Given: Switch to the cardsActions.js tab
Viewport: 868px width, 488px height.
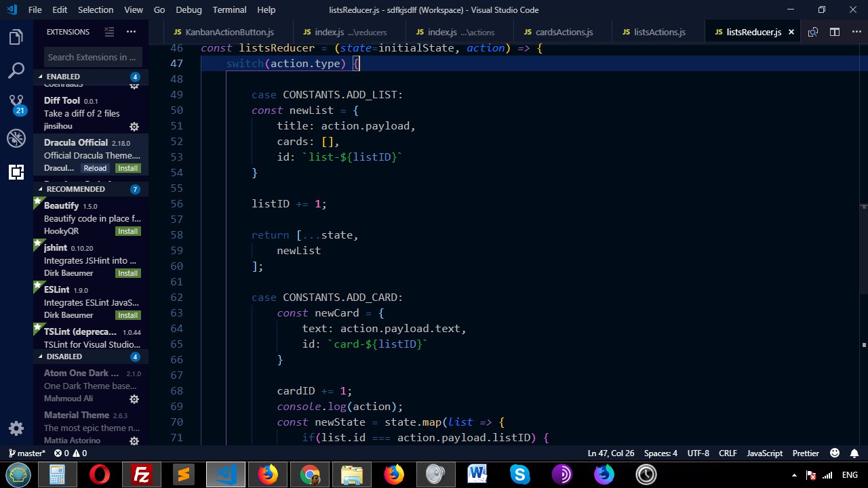Looking at the screenshot, I should pyautogui.click(x=563, y=32).
